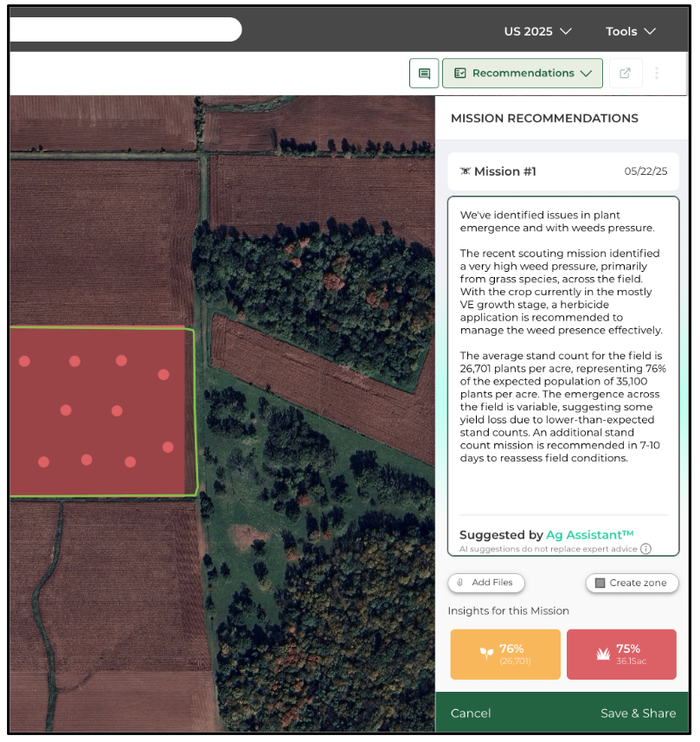Click the info icon beside AI disclaimer
Screen dimensions: 700x742
(645, 549)
